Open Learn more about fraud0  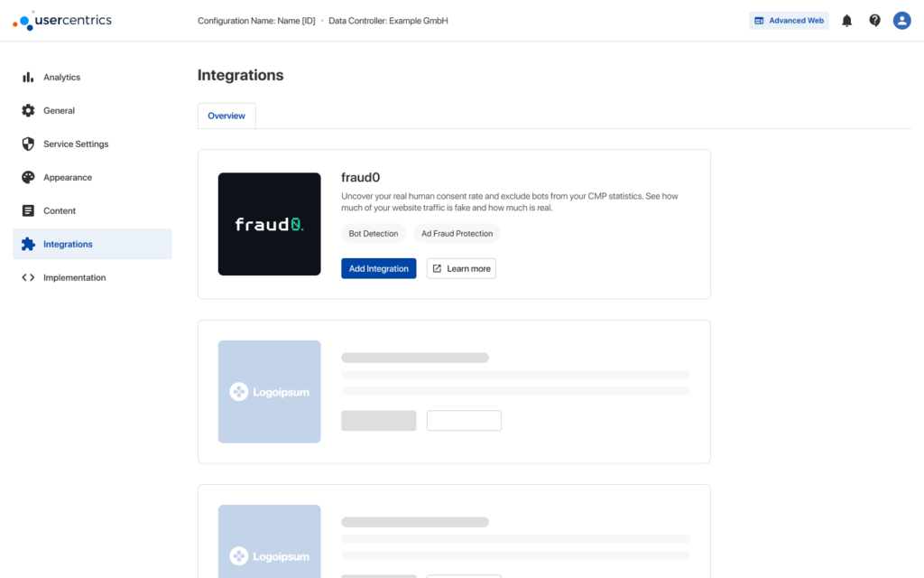[x=461, y=268]
